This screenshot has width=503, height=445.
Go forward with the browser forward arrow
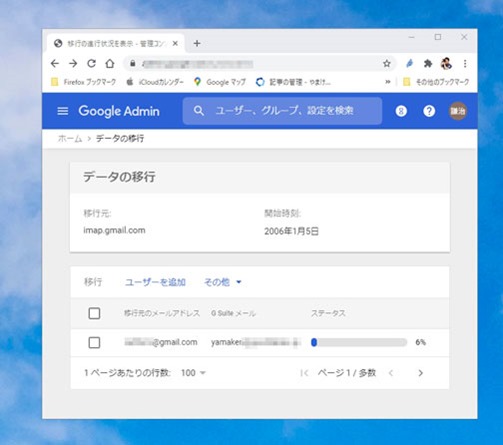pos(73,63)
